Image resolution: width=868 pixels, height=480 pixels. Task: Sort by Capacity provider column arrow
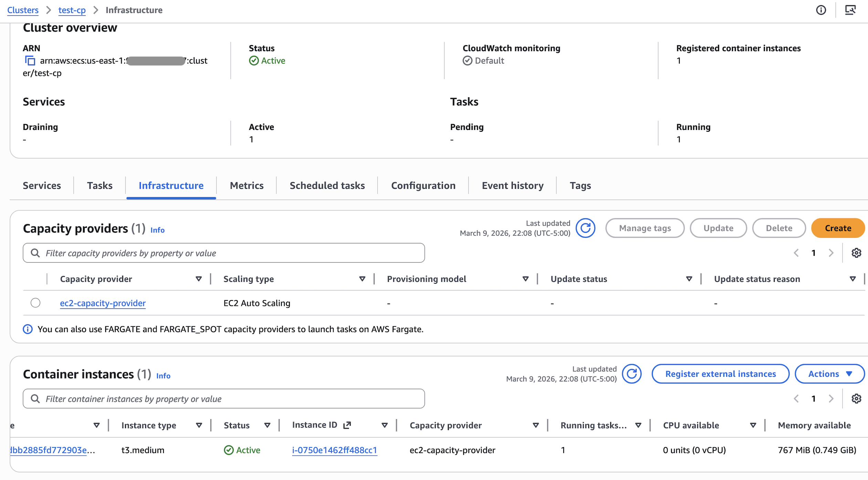(199, 279)
